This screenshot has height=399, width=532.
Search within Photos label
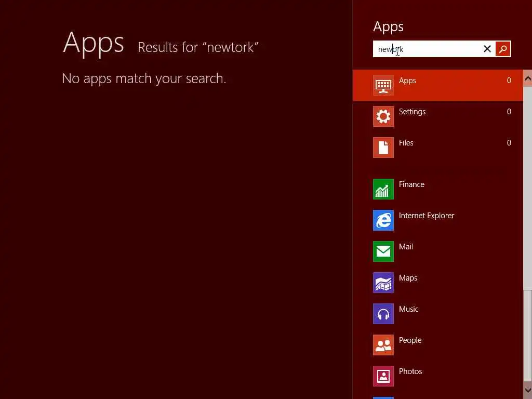click(x=410, y=371)
